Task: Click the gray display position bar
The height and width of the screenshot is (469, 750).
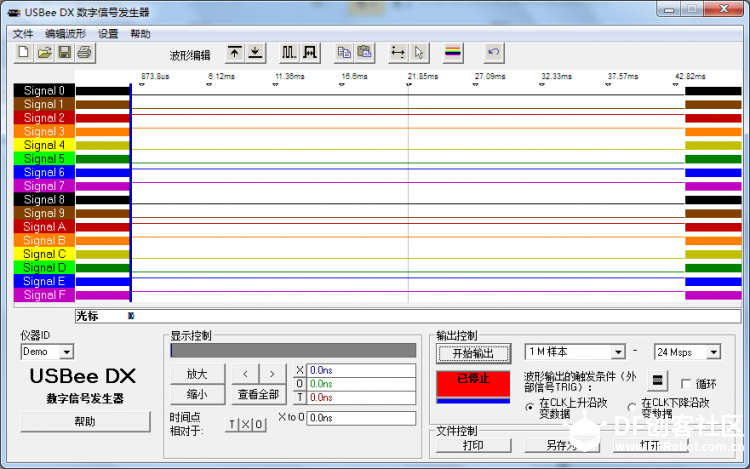Action: coord(293,350)
